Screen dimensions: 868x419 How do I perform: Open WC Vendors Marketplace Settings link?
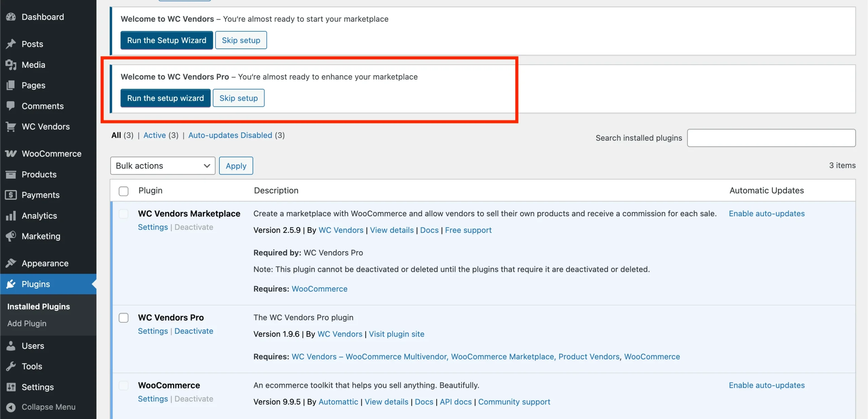[x=153, y=227]
